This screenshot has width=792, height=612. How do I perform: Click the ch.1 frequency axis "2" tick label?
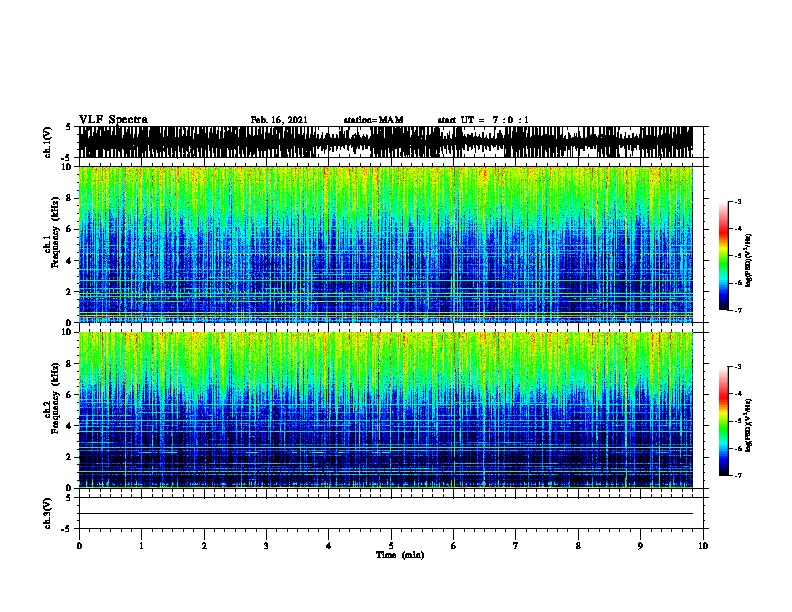coord(69,292)
